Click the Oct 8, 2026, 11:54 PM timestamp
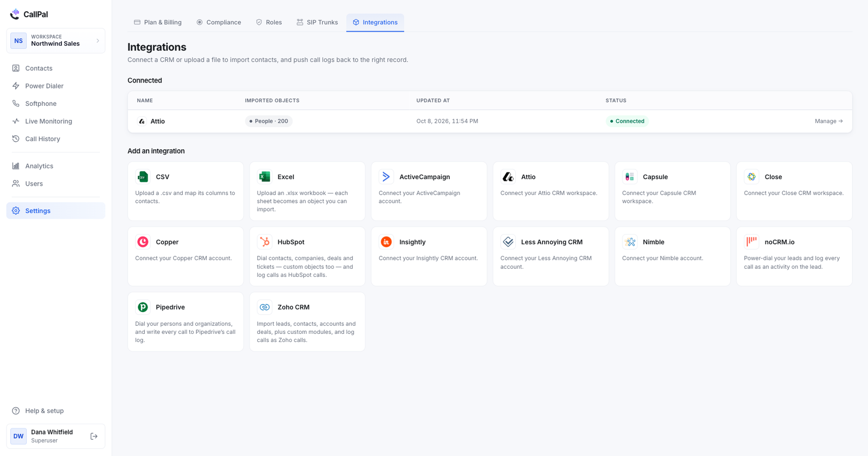This screenshot has height=456, width=868. click(x=448, y=121)
